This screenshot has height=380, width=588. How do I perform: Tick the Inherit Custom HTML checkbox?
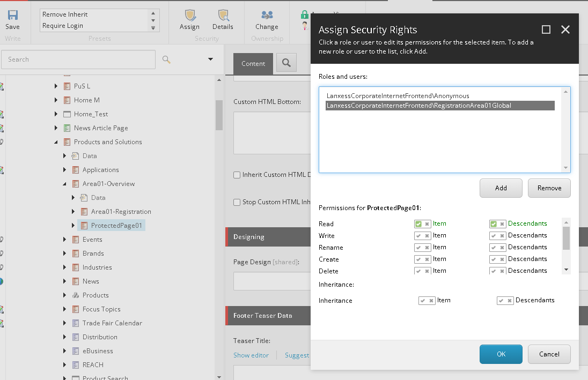point(237,175)
